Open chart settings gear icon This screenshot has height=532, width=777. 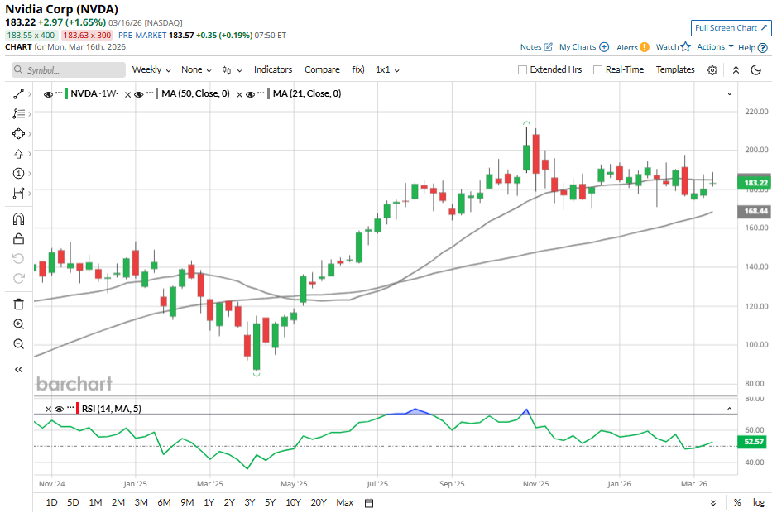pos(712,70)
